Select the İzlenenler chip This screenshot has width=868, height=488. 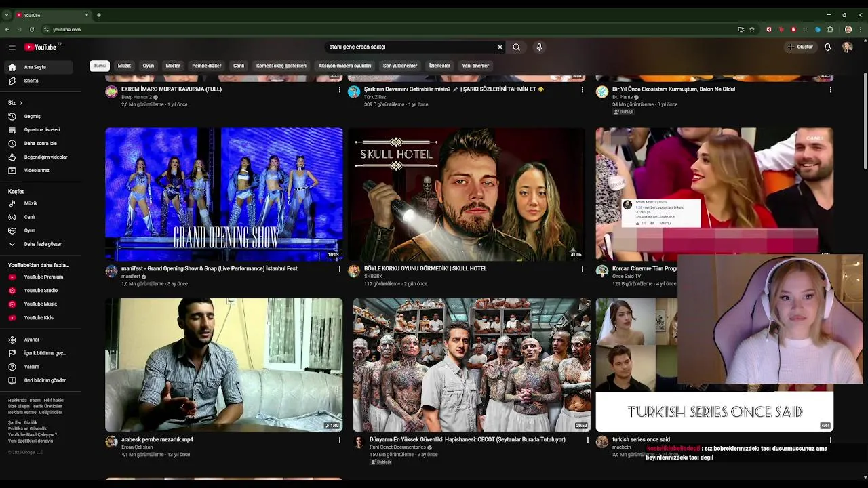coord(439,66)
